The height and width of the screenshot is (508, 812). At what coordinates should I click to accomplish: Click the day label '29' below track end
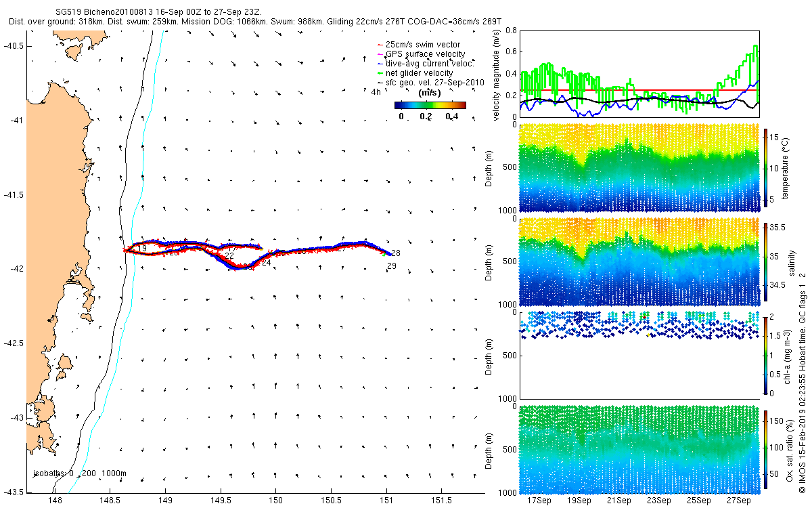(391, 266)
